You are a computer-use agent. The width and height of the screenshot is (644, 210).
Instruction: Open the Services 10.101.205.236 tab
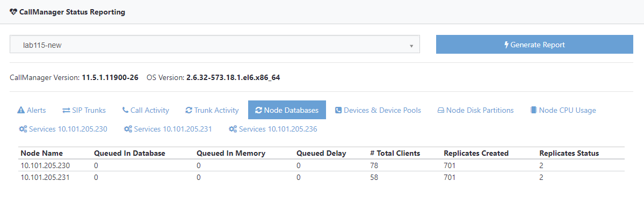tap(273, 129)
